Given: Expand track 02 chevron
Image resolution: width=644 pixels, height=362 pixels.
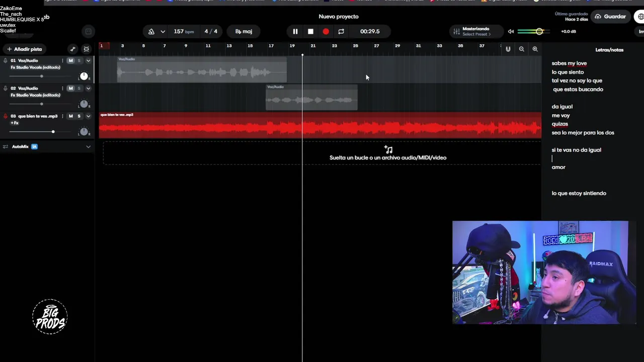Looking at the screenshot, I should click(89, 88).
